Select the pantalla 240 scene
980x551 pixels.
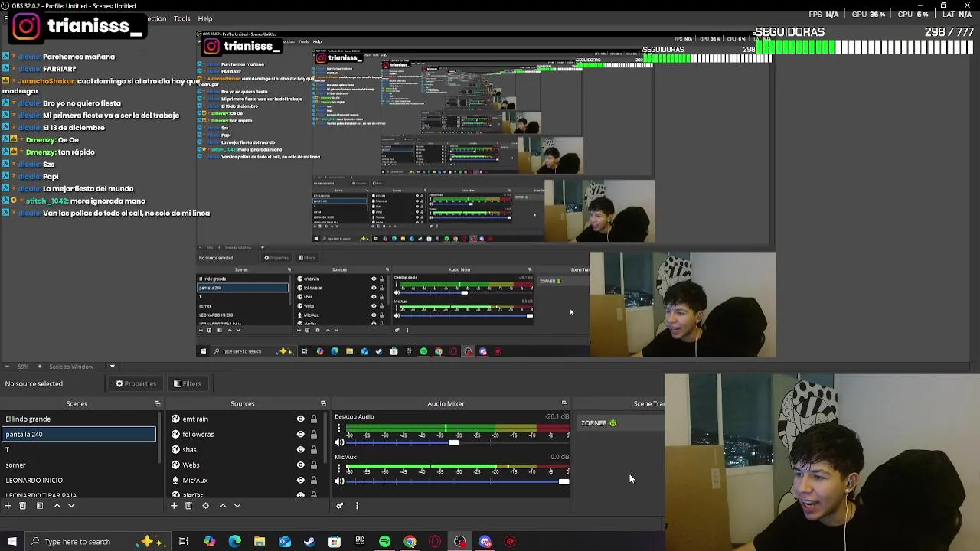point(78,434)
